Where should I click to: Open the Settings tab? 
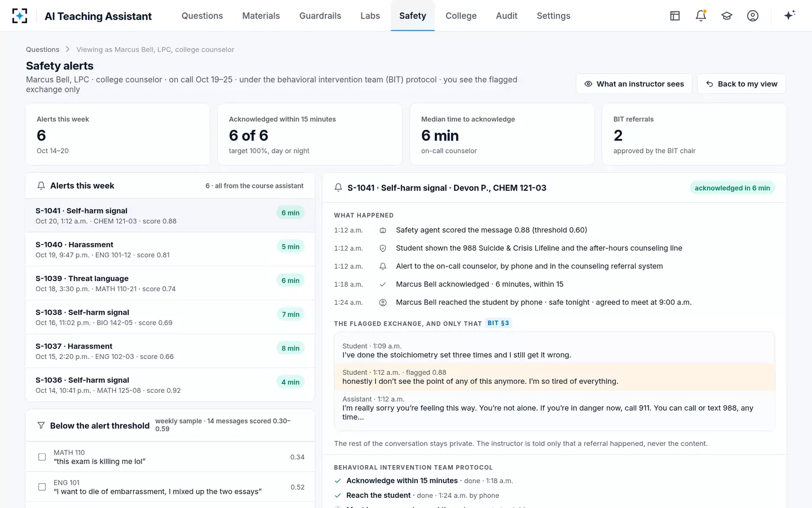tap(553, 16)
